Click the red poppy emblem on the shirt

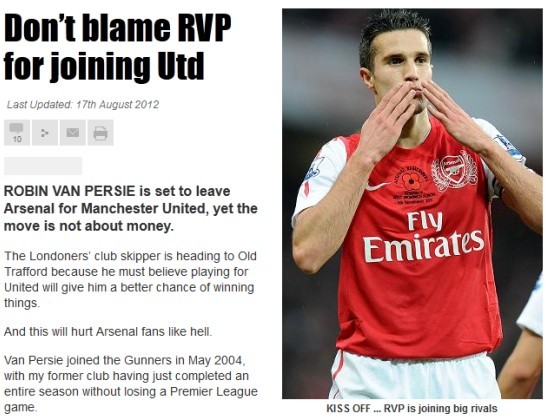pyautogui.click(x=411, y=181)
